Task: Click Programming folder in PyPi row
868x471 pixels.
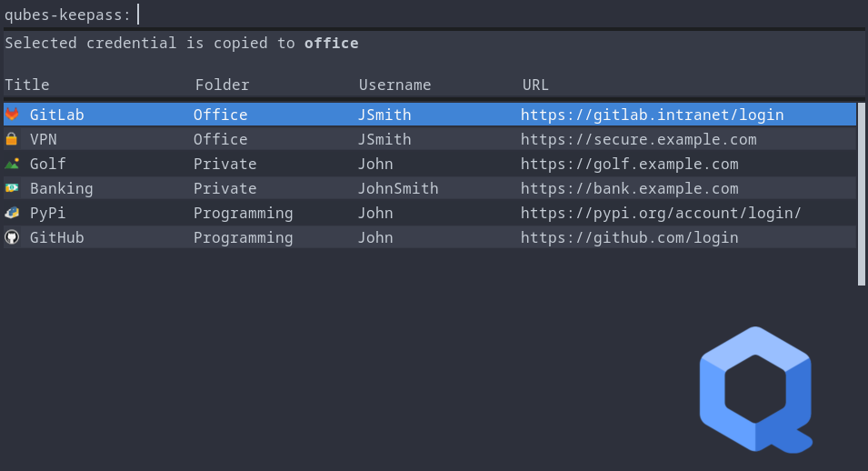Action: 243,214
